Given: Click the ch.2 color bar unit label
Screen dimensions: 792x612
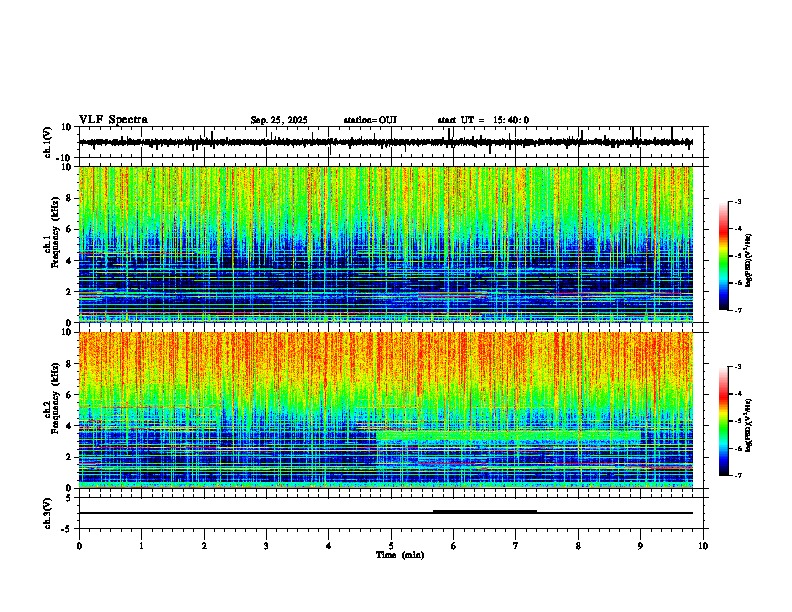Looking at the screenshot, I should (x=749, y=425).
